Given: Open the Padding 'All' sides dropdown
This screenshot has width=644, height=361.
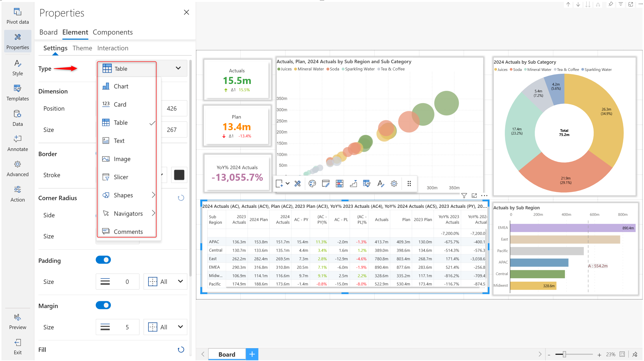Looking at the screenshot, I should tap(165, 282).
